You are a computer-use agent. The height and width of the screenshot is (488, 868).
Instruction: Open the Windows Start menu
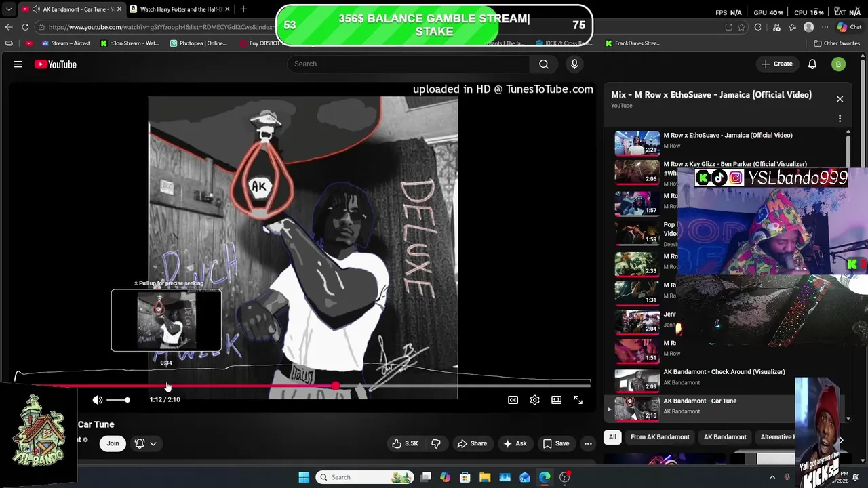pos(304,477)
